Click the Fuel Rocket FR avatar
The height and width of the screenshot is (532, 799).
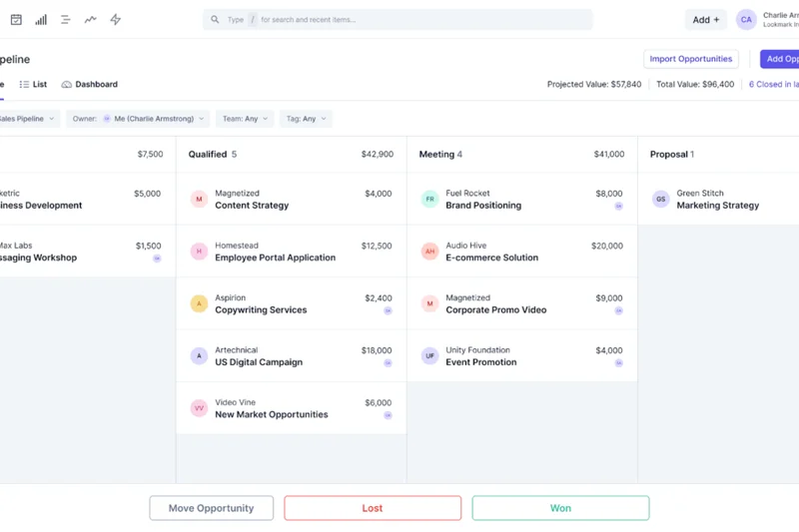[x=429, y=200]
